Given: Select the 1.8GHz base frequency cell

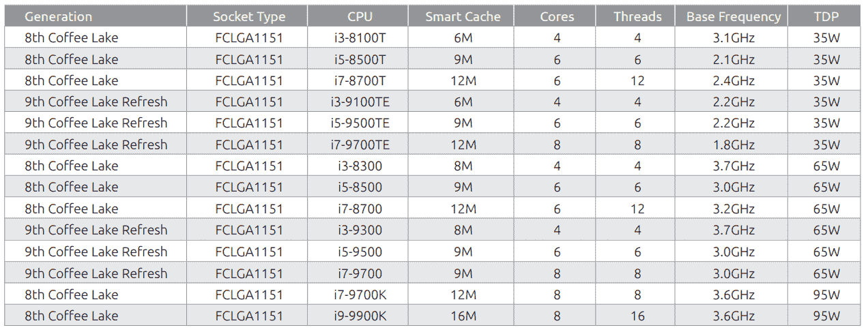Looking at the screenshot, I should click(x=734, y=145).
